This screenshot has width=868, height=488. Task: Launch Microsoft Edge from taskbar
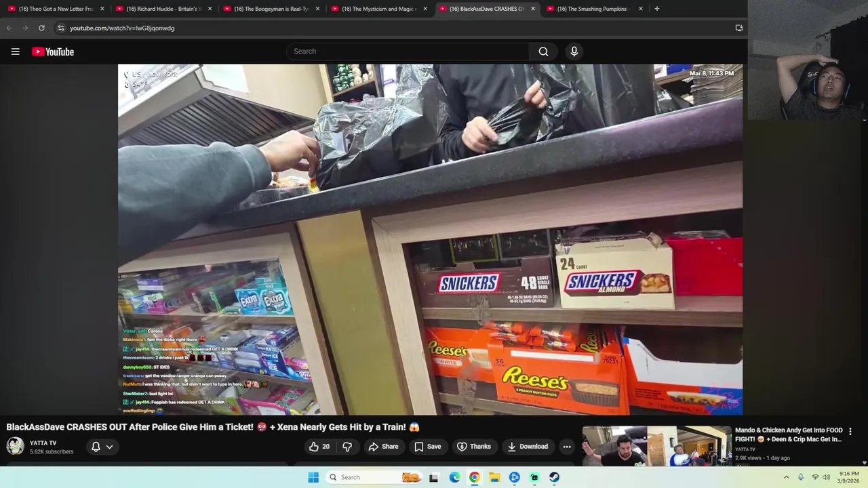coord(454,477)
